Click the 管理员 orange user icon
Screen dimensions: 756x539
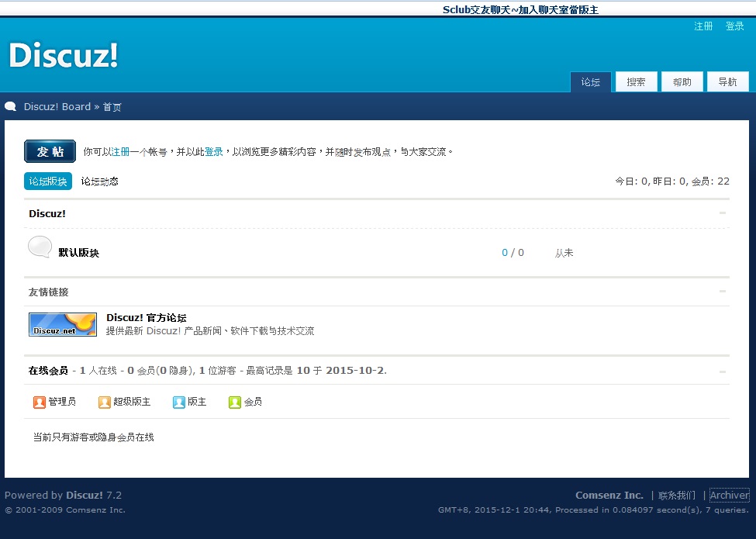coord(39,402)
